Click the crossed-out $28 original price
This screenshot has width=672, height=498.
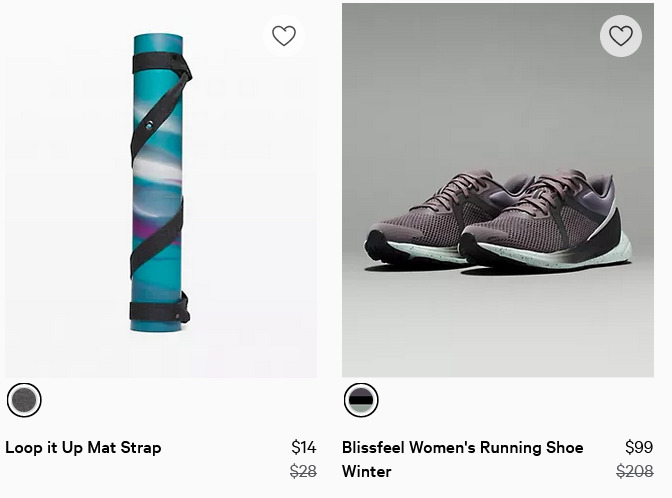tap(303, 471)
